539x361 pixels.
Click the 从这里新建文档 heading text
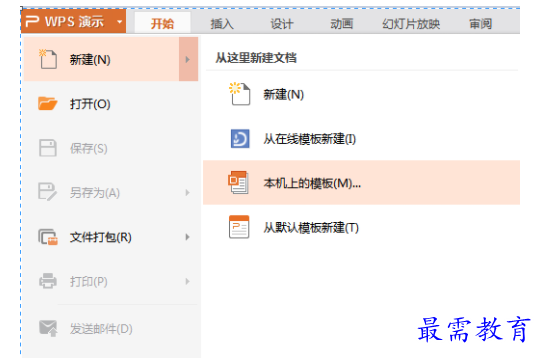[x=256, y=57]
